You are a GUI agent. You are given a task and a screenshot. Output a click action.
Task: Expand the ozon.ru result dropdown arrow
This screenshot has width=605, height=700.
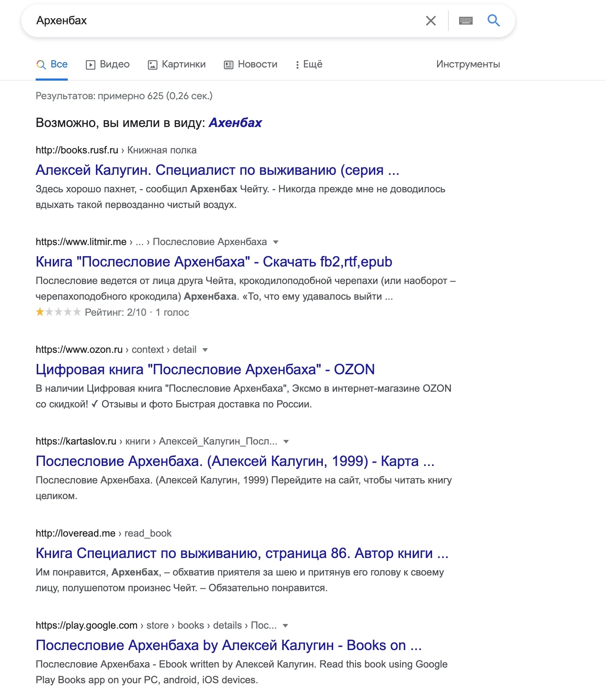205,350
